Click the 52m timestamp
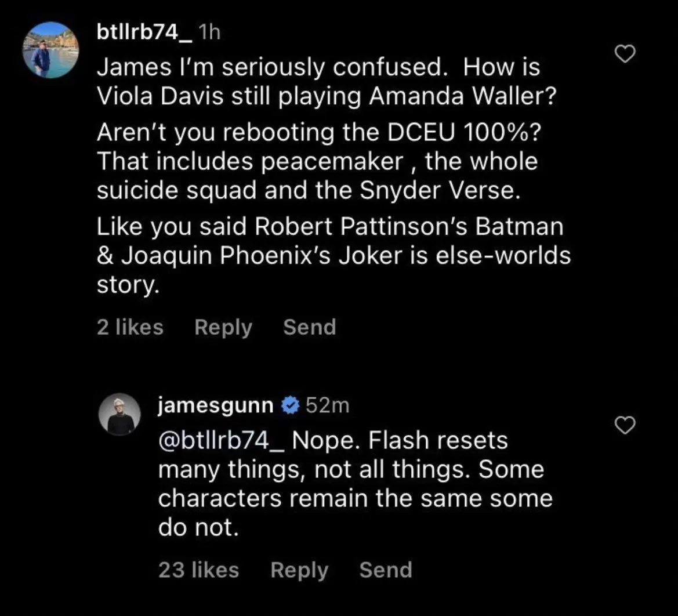The width and height of the screenshot is (678, 616). click(x=327, y=406)
